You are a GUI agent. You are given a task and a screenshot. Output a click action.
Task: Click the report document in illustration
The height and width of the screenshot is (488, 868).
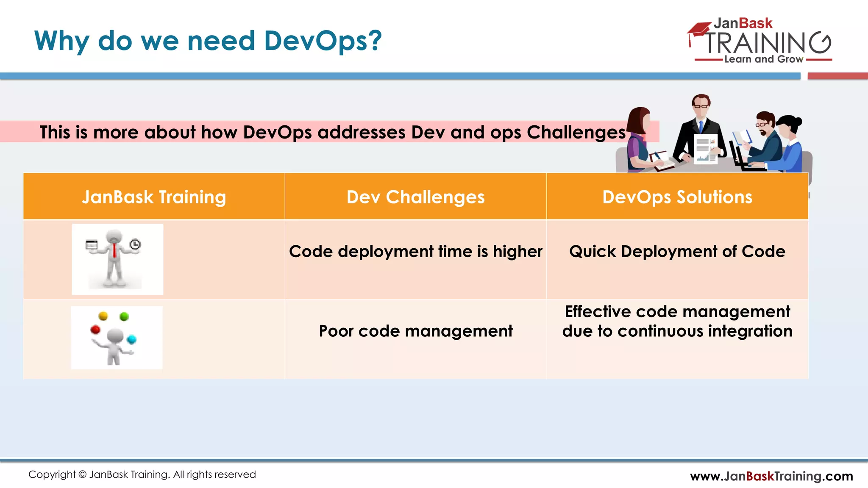click(706, 149)
